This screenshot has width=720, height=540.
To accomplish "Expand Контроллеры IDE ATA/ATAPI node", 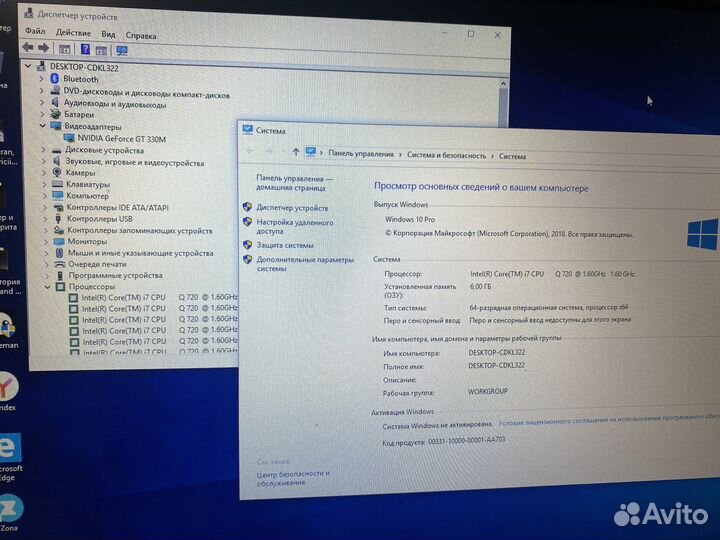I will (45, 207).
